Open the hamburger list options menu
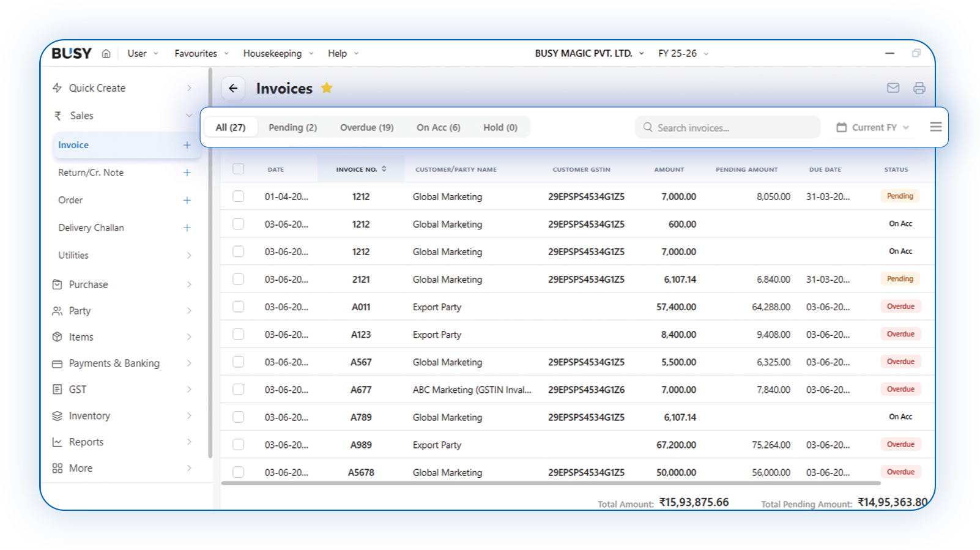This screenshot has width=980, height=550. (x=935, y=127)
